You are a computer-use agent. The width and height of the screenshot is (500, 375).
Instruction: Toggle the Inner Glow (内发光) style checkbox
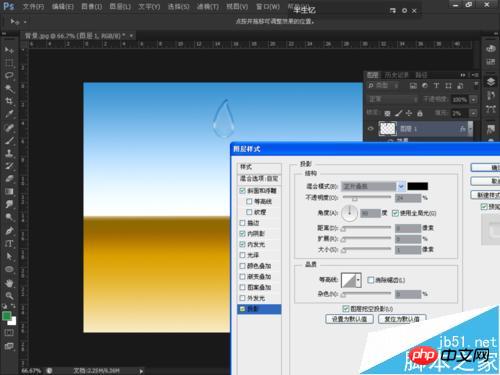(x=243, y=244)
